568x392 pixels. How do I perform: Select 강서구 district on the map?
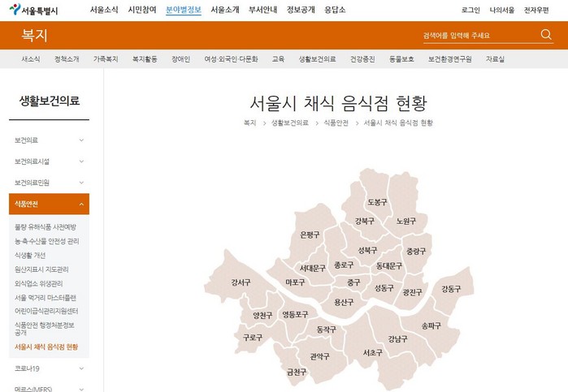point(240,282)
